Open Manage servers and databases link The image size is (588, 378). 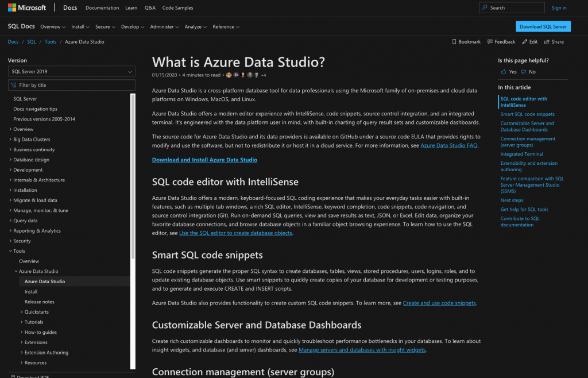coord(362,350)
